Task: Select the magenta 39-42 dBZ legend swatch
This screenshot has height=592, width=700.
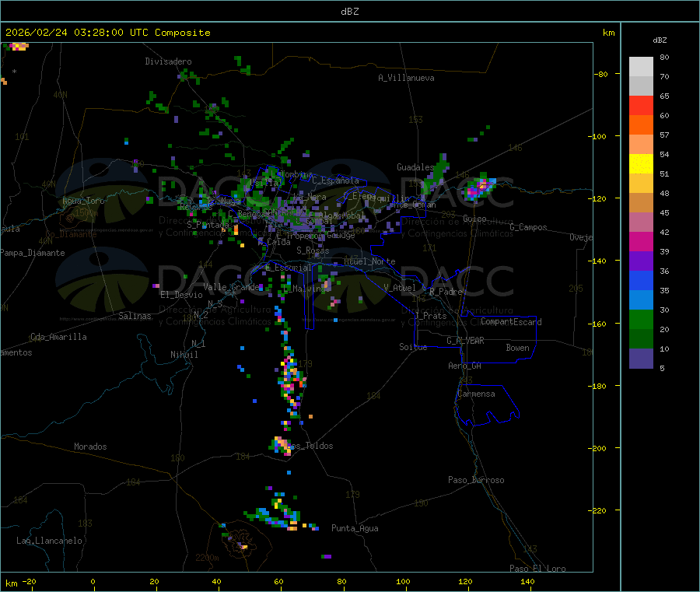Action: pyautogui.click(x=641, y=241)
